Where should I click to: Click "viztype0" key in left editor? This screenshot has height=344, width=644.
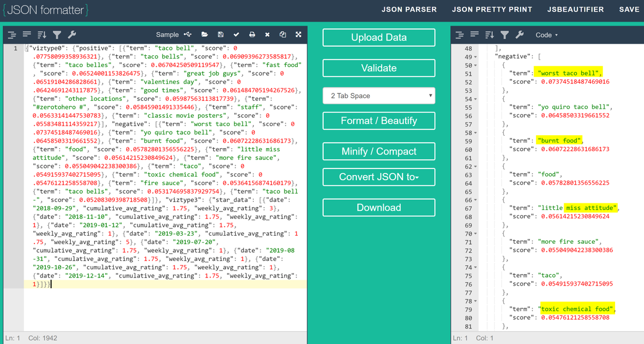click(48, 48)
